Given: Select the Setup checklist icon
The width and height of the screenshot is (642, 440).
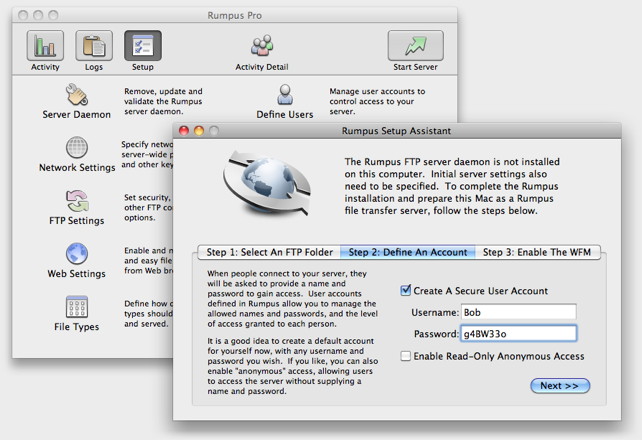Looking at the screenshot, I should (x=143, y=45).
